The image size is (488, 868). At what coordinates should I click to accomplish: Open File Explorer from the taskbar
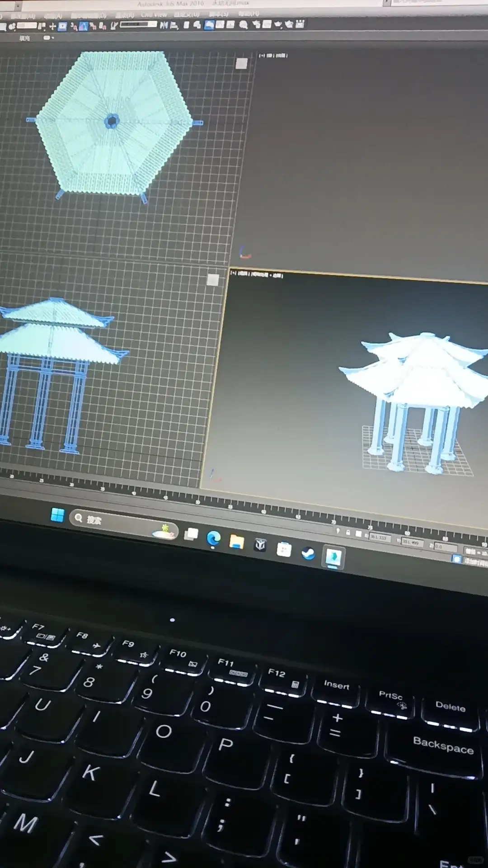(236, 542)
